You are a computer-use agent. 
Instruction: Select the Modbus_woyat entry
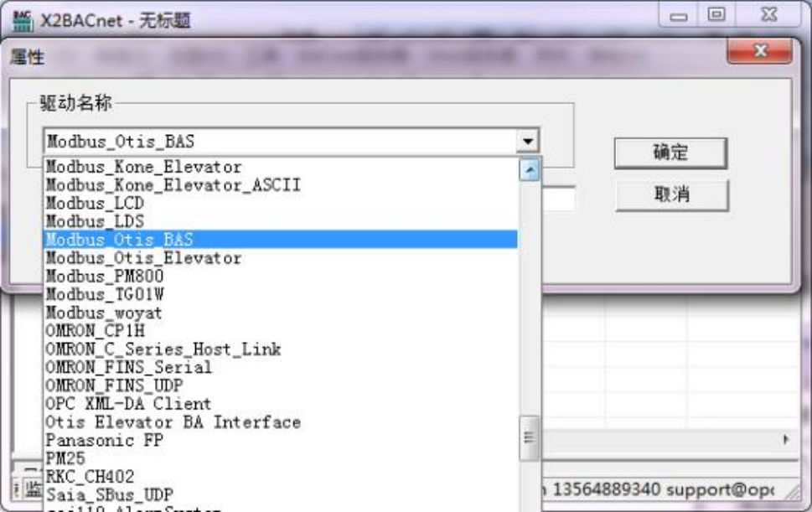click(x=281, y=313)
